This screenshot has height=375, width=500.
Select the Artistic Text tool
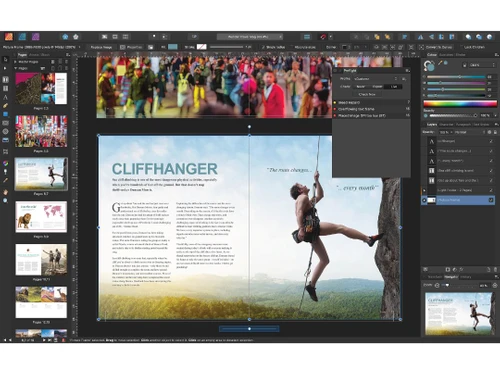point(5,97)
